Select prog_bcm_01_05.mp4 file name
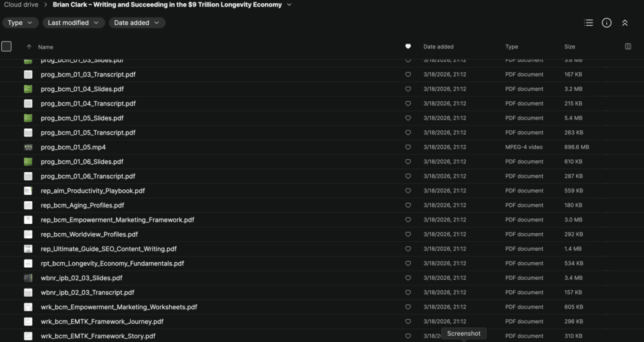The height and width of the screenshot is (342, 644). tap(73, 147)
